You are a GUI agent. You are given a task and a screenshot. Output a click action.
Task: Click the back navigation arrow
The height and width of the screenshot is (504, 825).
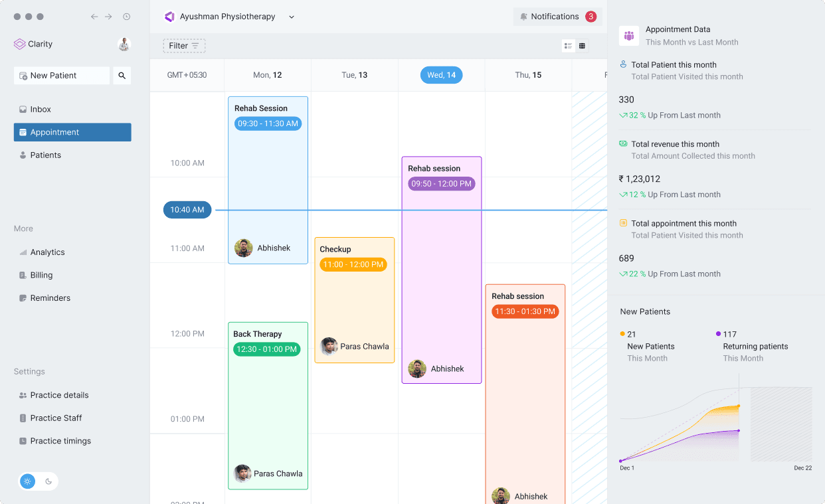pos(95,17)
